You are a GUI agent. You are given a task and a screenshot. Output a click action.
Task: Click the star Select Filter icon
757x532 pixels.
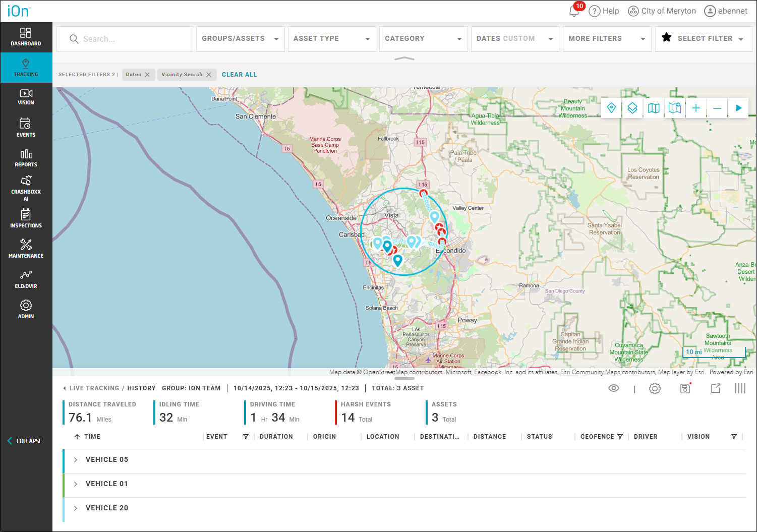[667, 37]
